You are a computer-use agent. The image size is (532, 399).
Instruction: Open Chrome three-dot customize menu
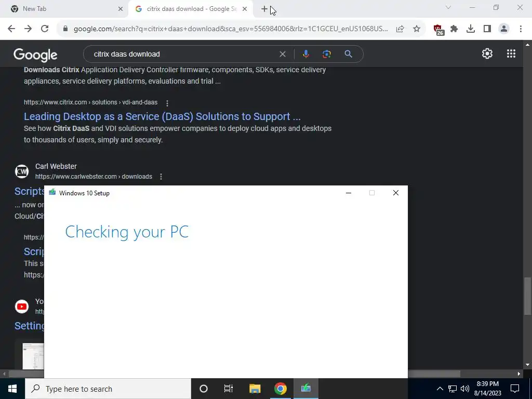coord(521,29)
